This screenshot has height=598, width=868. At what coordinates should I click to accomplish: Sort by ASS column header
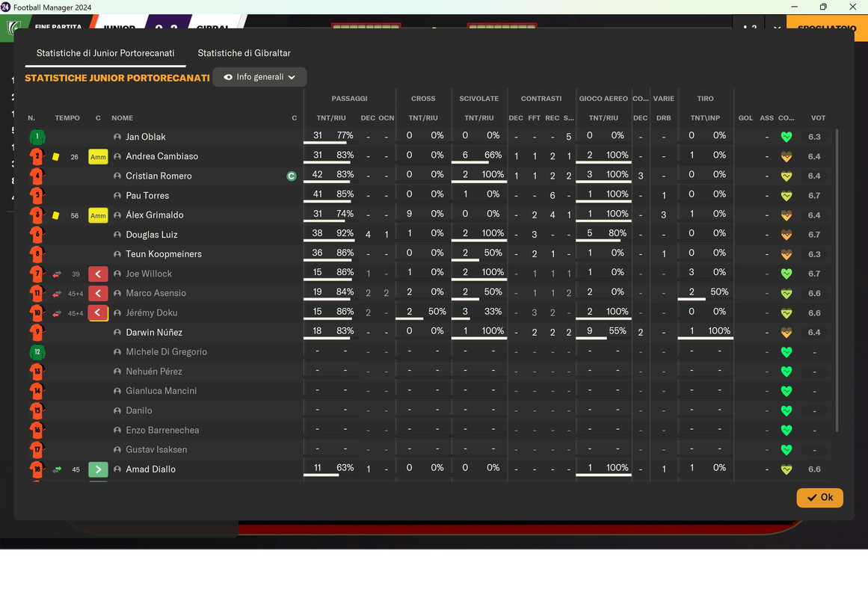click(x=767, y=118)
